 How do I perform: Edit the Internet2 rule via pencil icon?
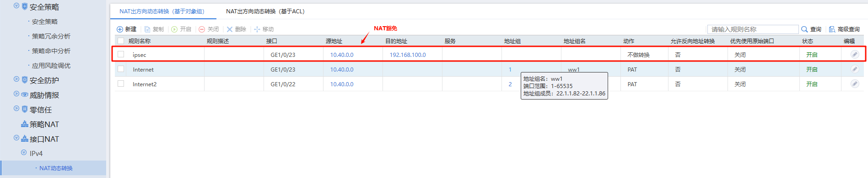click(x=854, y=84)
